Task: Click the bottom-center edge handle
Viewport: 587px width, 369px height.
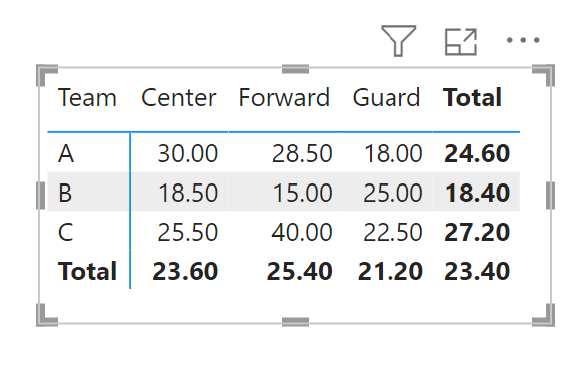Action: [295, 321]
